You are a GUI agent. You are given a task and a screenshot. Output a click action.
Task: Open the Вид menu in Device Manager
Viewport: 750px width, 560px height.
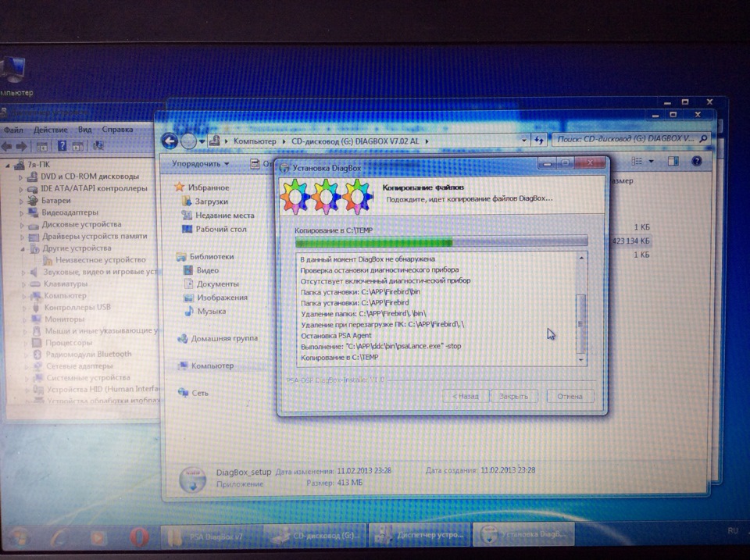pyautogui.click(x=84, y=130)
